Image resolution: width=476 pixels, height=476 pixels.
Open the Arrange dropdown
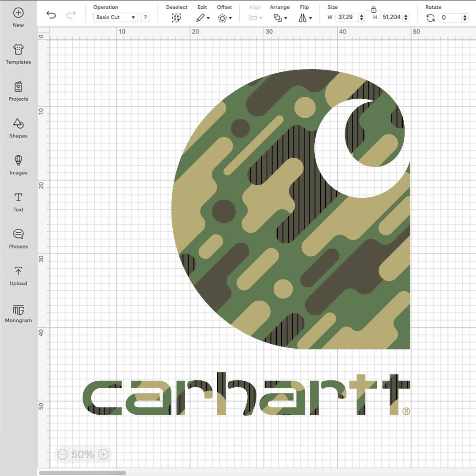pyautogui.click(x=280, y=18)
